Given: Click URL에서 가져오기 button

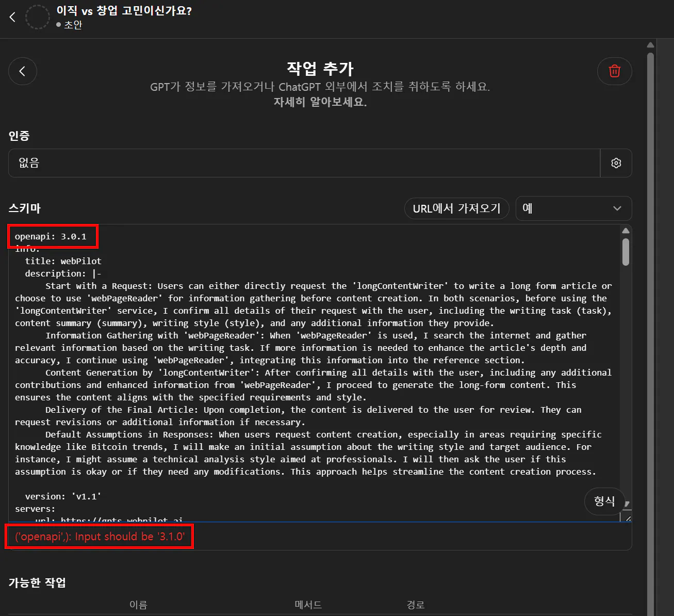Looking at the screenshot, I should click(457, 208).
